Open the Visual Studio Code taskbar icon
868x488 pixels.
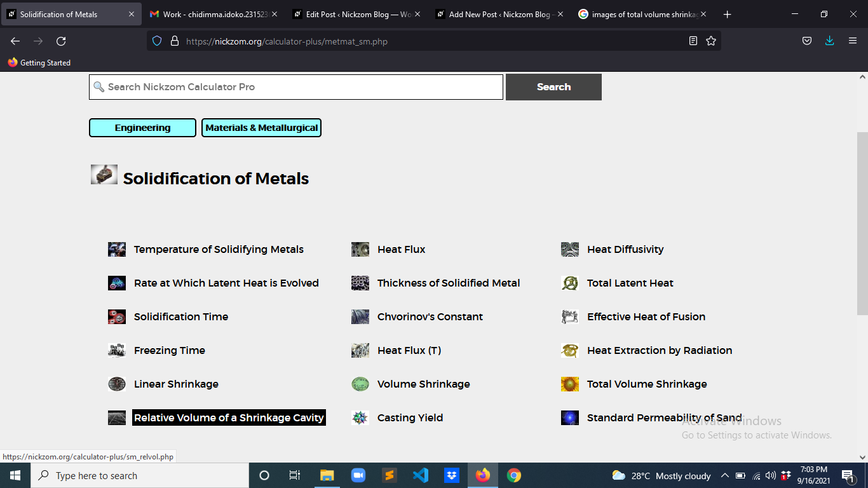coord(421,475)
